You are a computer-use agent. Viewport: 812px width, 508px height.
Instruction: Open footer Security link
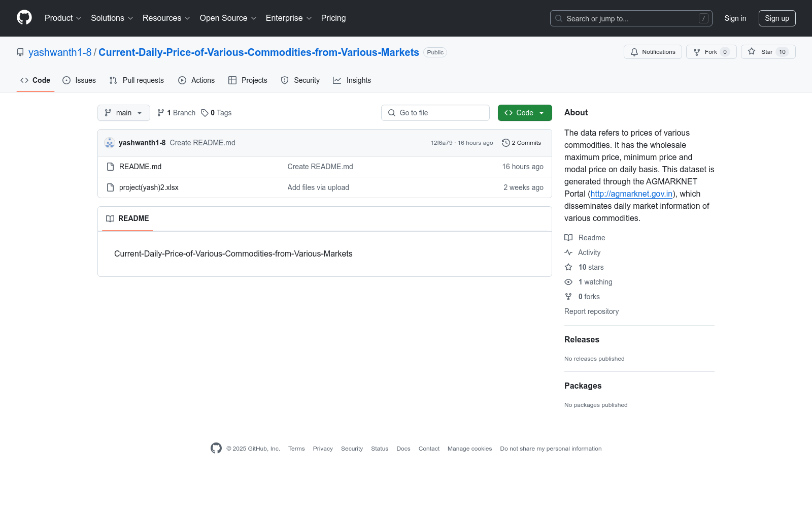352,449
